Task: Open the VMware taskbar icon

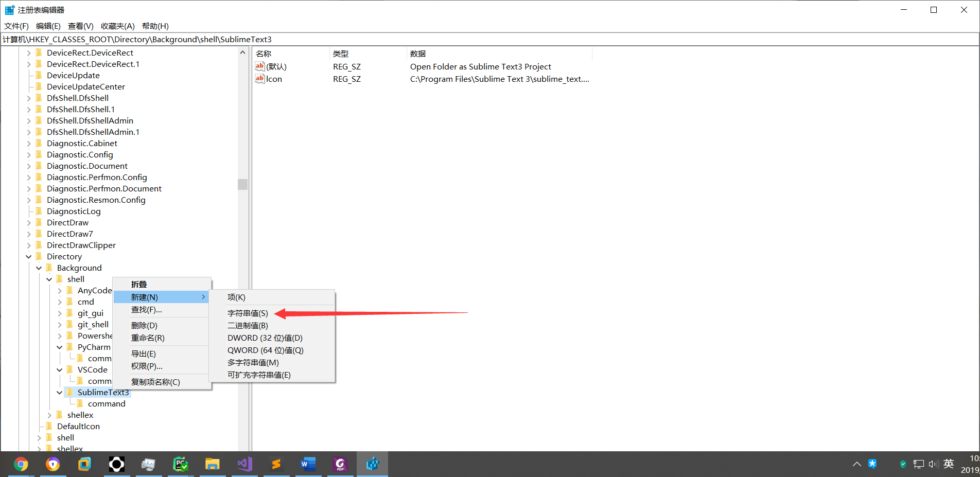Action: pos(84,465)
